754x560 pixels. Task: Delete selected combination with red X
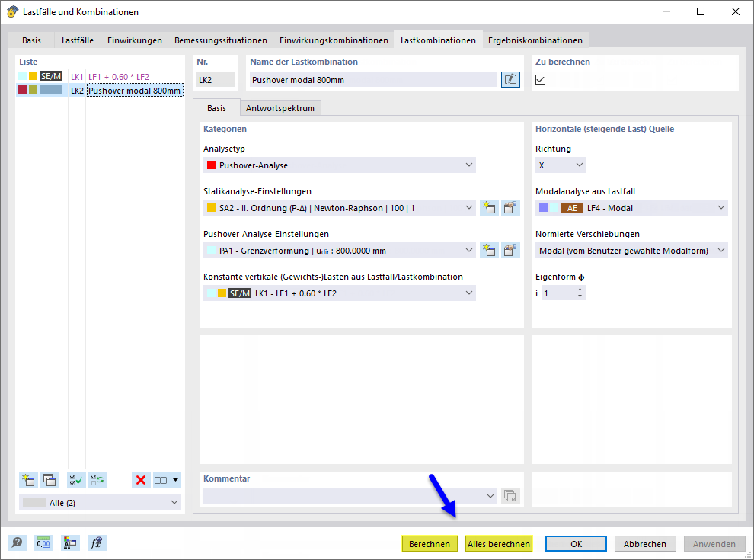click(141, 480)
